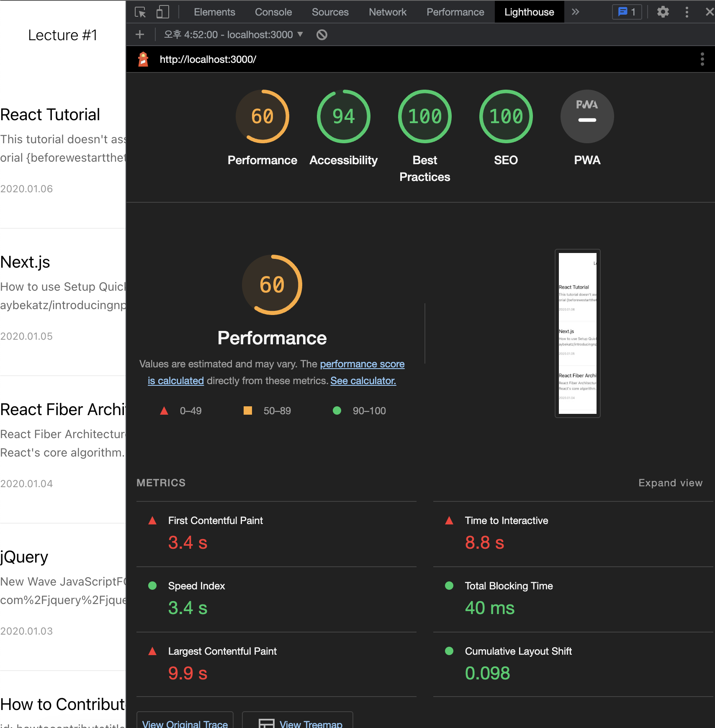
Task: Click the report URL http://localhost:3000/
Action: click(x=208, y=59)
